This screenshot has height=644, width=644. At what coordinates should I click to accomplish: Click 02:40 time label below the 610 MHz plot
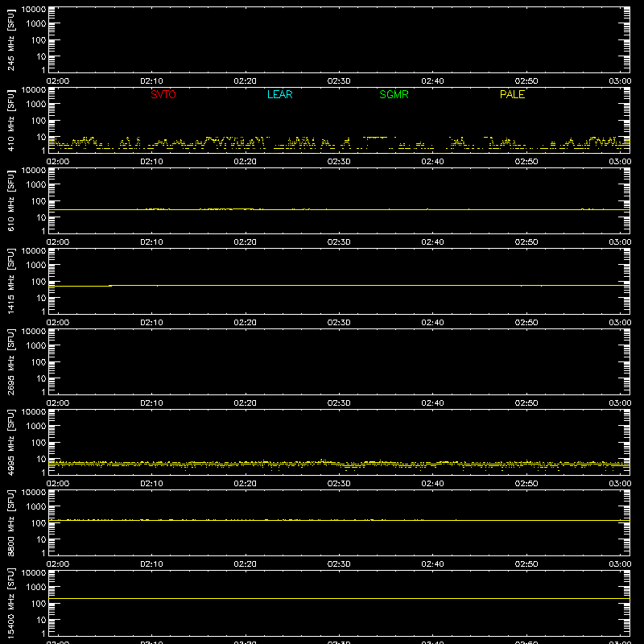432,242
